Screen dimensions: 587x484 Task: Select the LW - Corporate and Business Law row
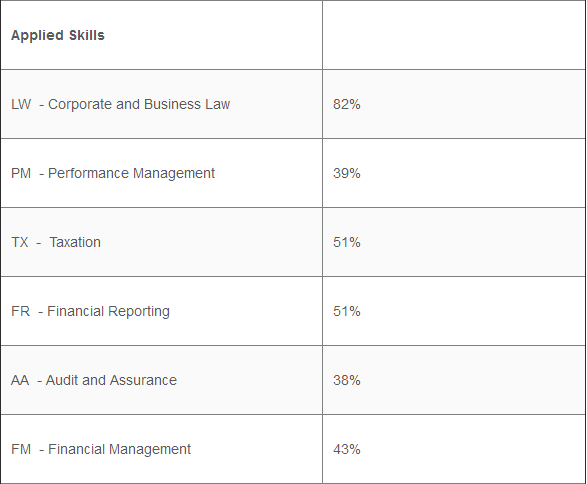293,104
